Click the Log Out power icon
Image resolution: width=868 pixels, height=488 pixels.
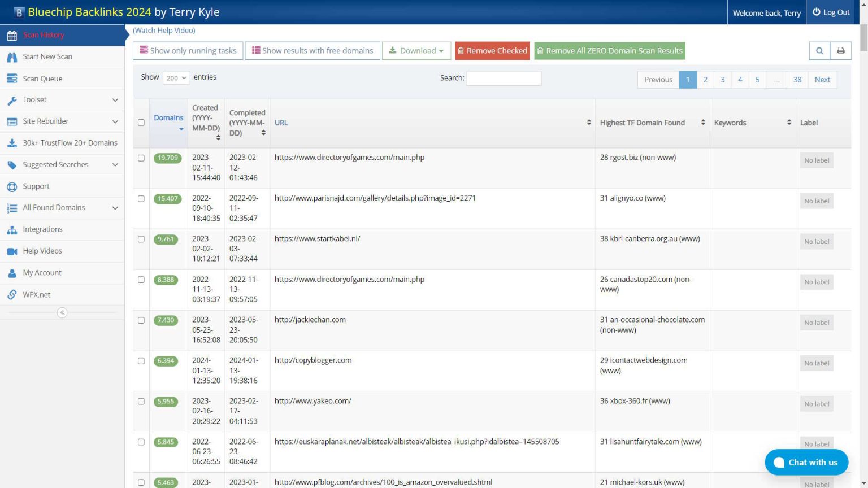coord(816,12)
